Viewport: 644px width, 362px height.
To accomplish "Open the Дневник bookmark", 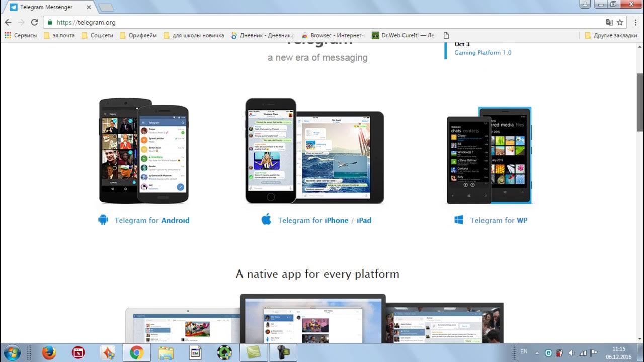I will 263,35.
